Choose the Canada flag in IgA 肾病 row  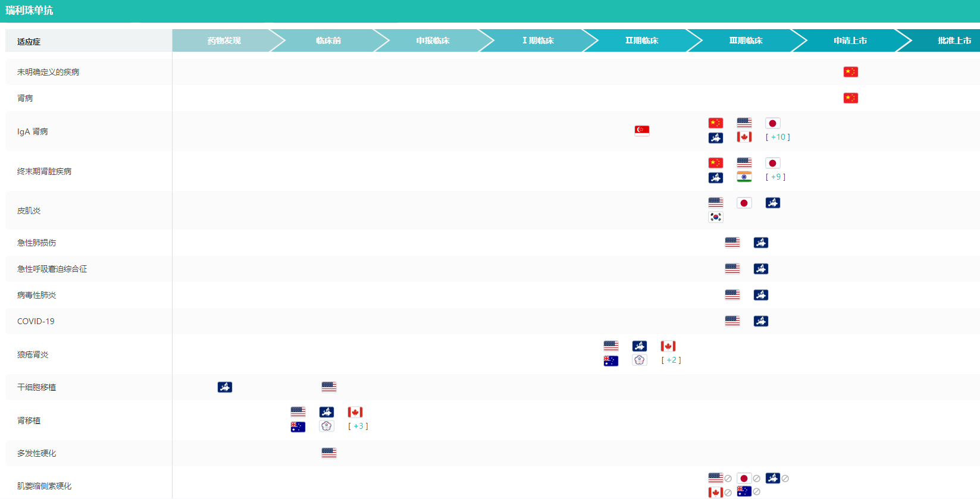pos(744,137)
